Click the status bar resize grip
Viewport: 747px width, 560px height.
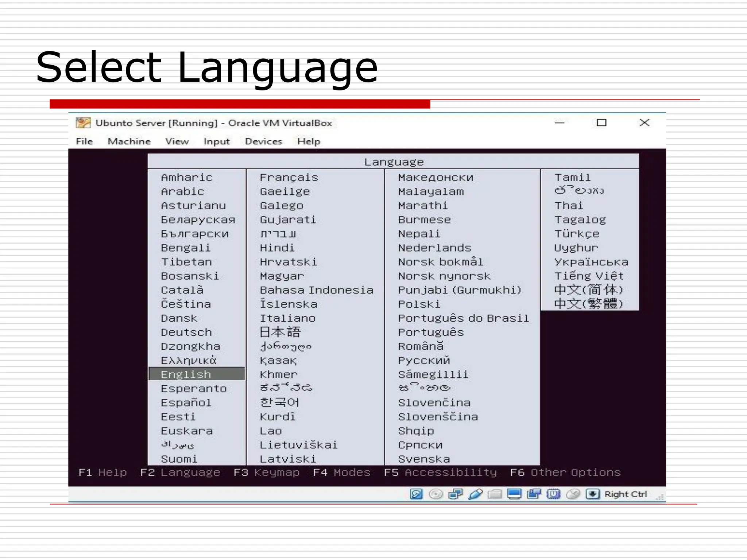659,497
